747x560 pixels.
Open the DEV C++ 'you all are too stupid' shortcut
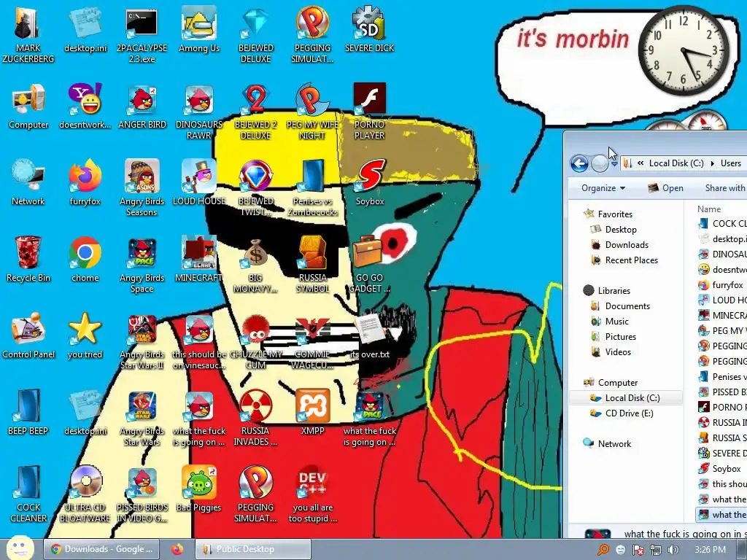[312, 495]
